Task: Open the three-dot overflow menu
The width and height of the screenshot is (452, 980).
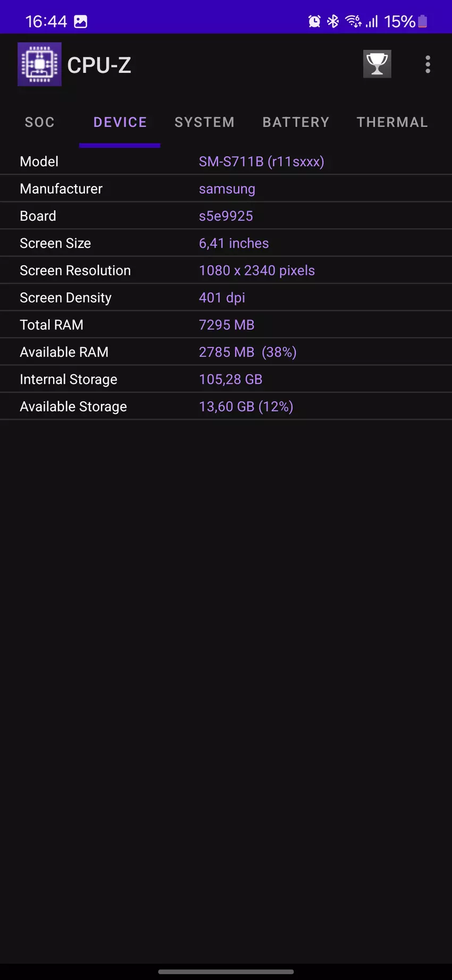Action: pos(428,64)
